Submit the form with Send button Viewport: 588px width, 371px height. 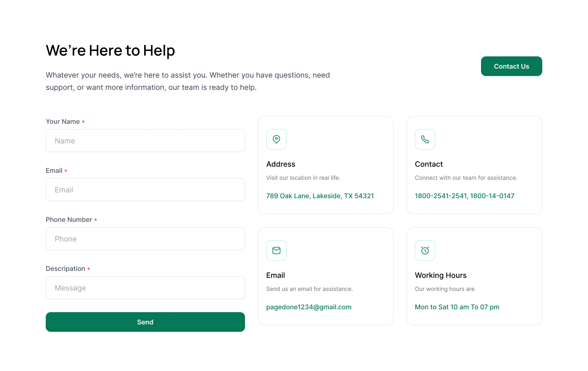(145, 322)
